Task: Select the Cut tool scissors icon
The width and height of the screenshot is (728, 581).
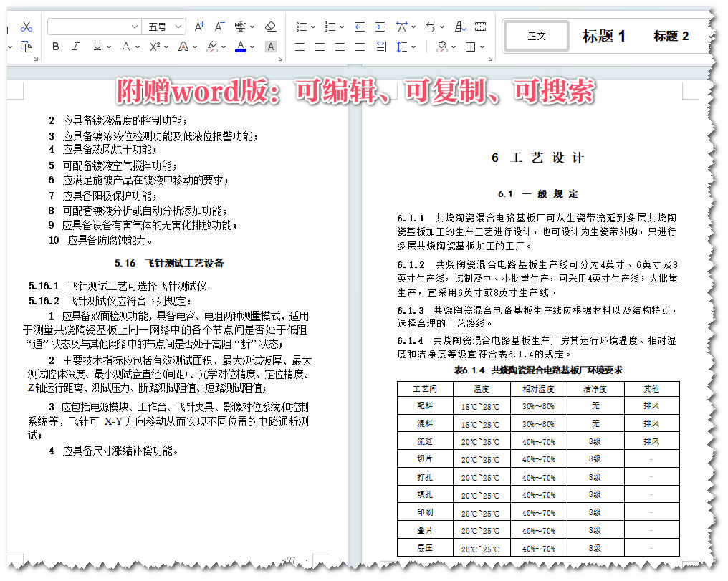Action: click(x=26, y=27)
